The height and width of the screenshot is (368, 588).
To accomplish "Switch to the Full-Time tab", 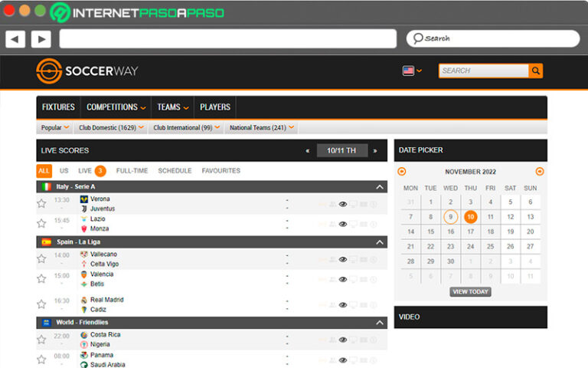I will 132,171.
